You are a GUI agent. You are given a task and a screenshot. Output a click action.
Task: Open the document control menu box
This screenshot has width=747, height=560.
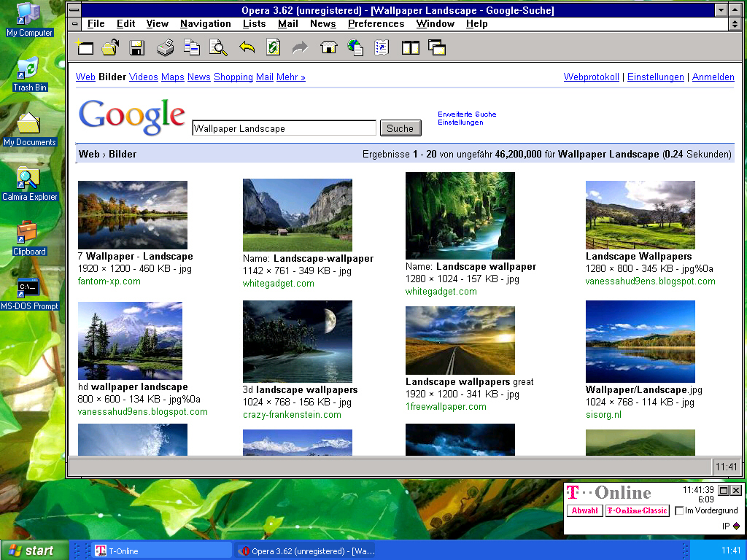pos(74,23)
